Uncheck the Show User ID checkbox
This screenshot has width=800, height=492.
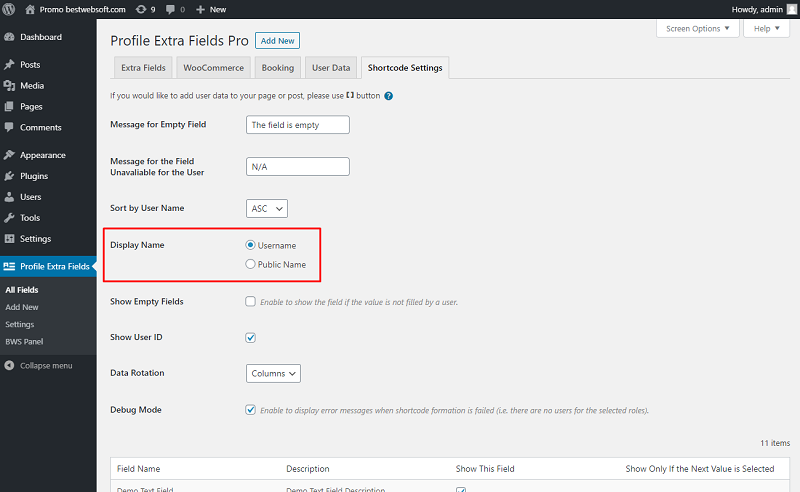pos(250,337)
